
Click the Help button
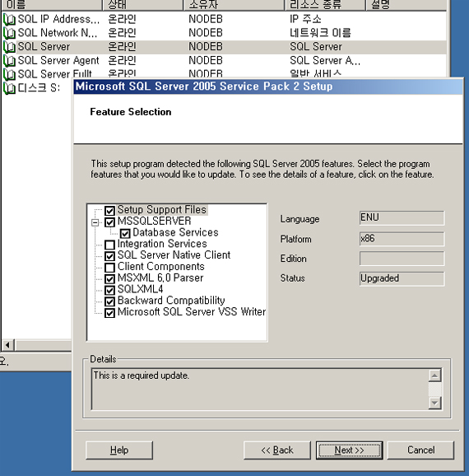pyautogui.click(x=119, y=450)
